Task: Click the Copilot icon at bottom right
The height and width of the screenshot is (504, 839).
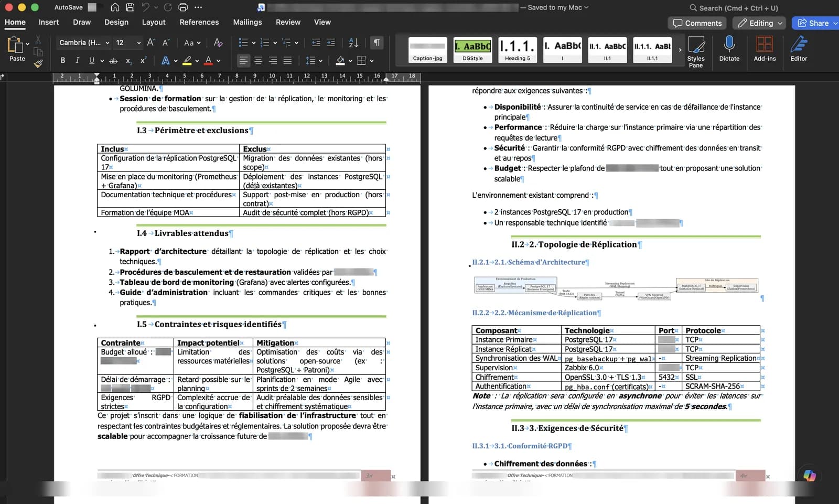Action: pos(810,475)
